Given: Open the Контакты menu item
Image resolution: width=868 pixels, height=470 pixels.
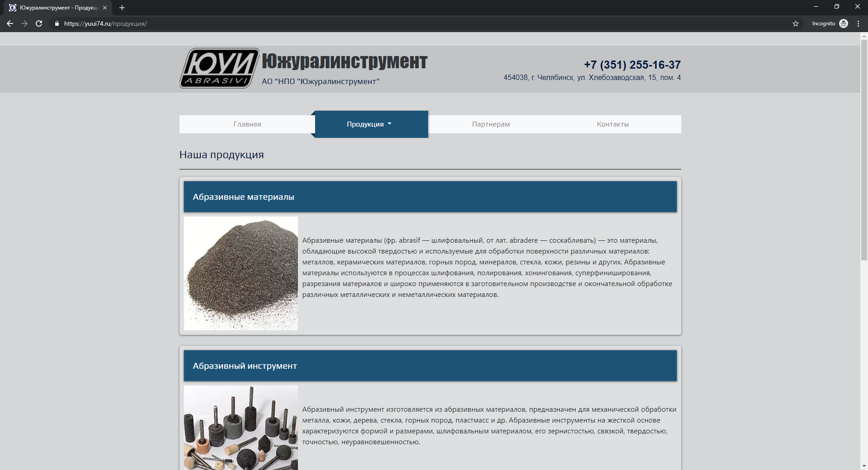Looking at the screenshot, I should coord(613,124).
